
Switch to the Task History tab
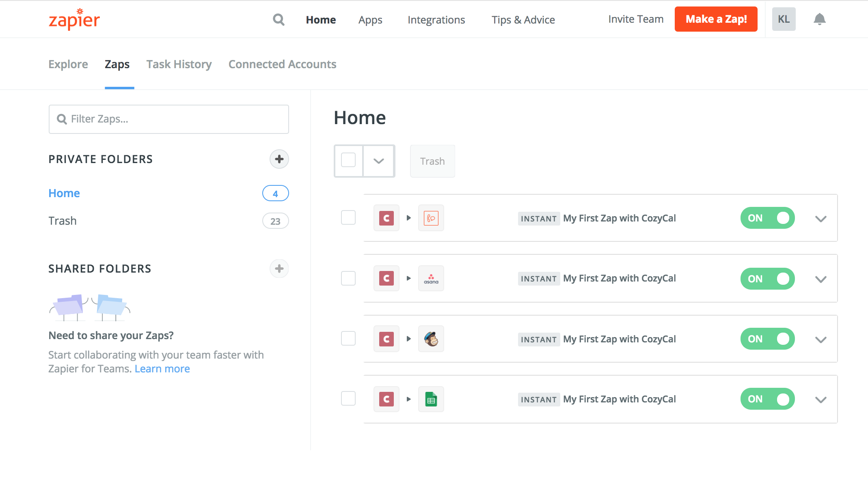(179, 64)
